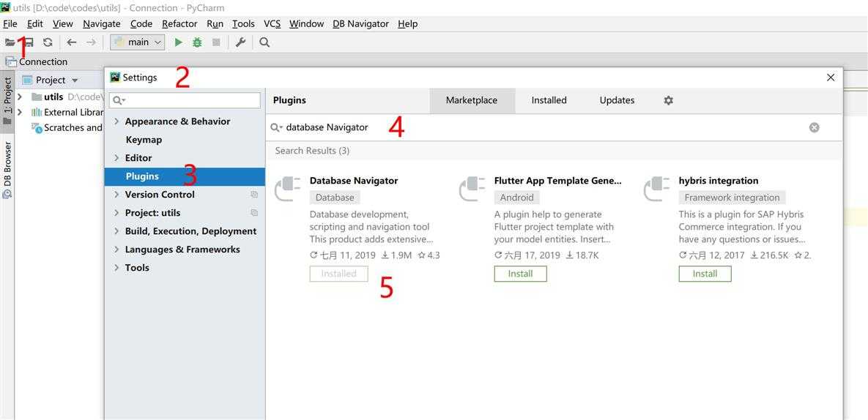Install the Flutter App Template plugin
The width and height of the screenshot is (868, 420).
point(520,274)
